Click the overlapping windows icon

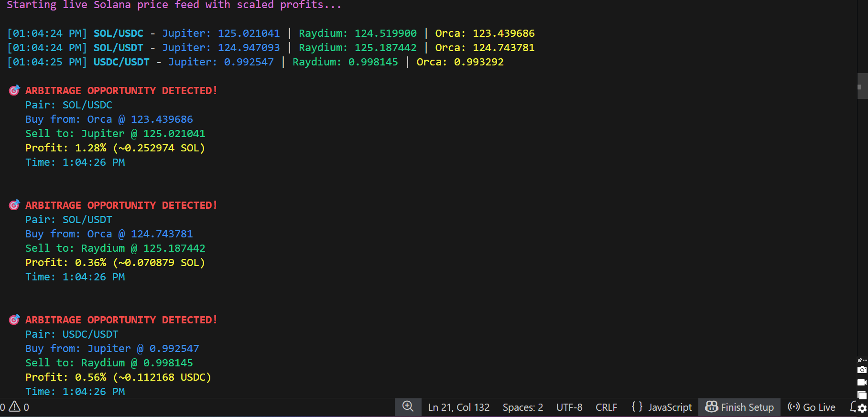click(862, 395)
